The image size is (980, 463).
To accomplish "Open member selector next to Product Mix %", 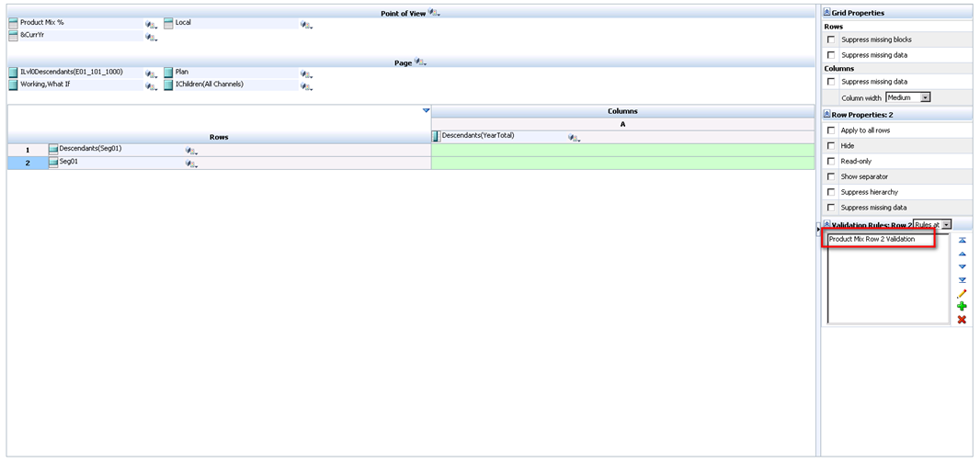I will (x=151, y=24).
